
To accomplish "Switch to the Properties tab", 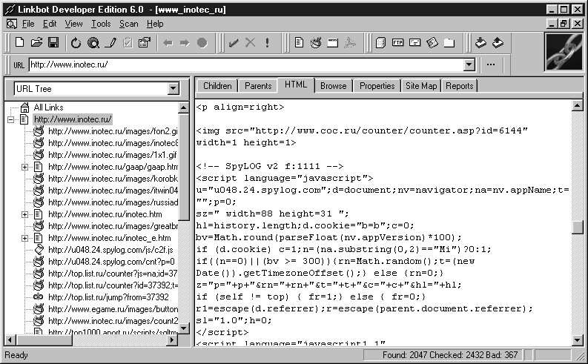I will click(377, 86).
